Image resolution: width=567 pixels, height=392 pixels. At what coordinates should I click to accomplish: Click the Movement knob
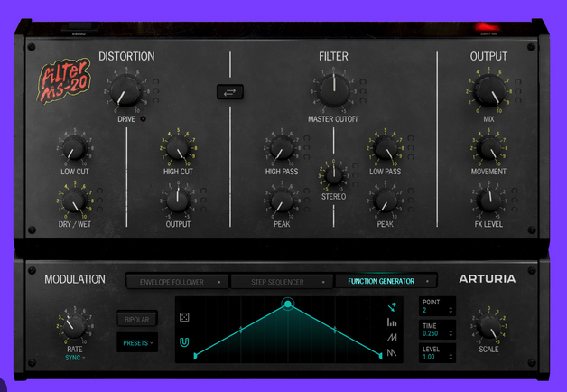tap(488, 147)
